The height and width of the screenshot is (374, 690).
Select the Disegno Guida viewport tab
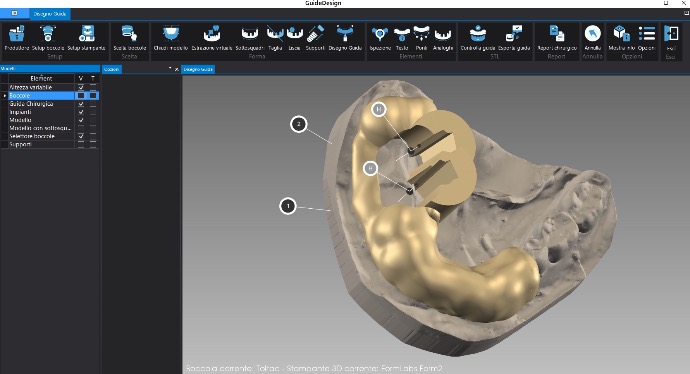[198, 69]
